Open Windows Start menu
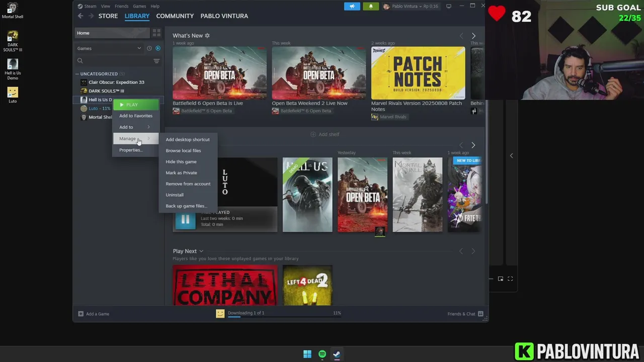 tap(307, 354)
